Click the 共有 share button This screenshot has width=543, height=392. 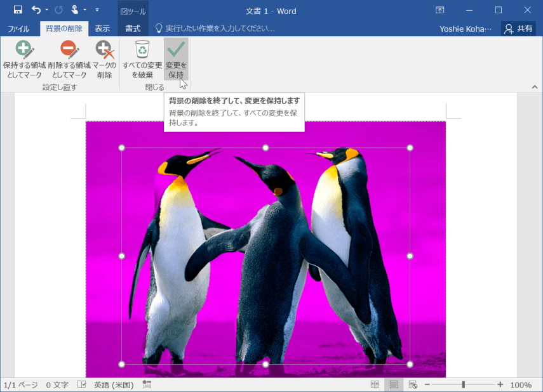click(x=518, y=29)
